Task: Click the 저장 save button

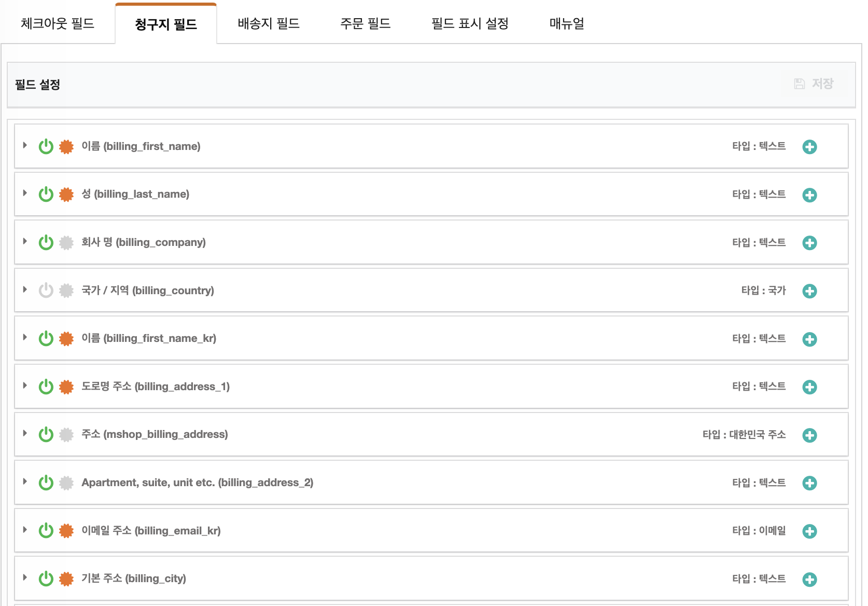Action: click(x=814, y=84)
